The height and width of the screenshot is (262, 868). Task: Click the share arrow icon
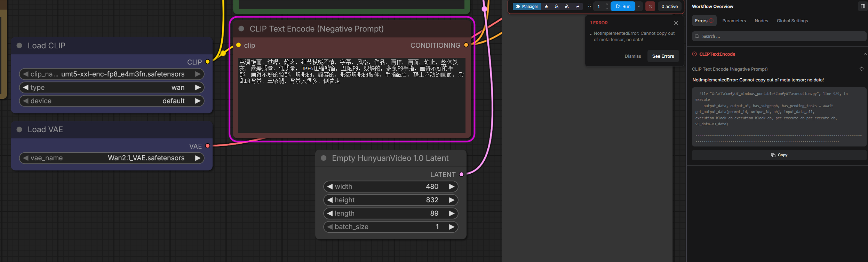click(x=578, y=7)
